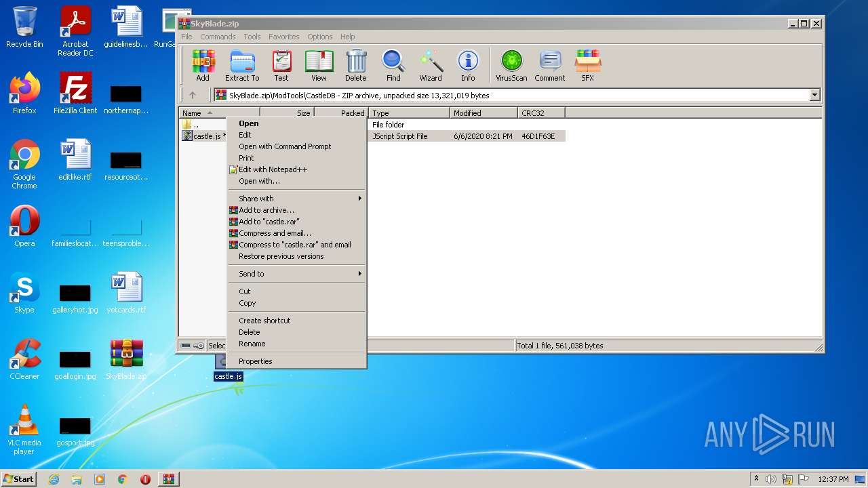Open Firefox desktop icon
Image resolution: width=868 pixels, height=488 pixels.
24,94
